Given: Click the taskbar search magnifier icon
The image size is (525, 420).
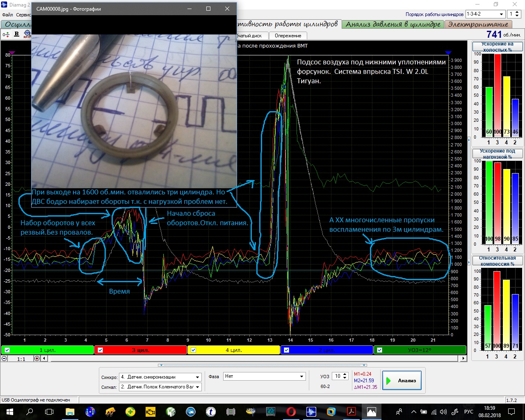Looking at the screenshot, I should click(30, 412).
